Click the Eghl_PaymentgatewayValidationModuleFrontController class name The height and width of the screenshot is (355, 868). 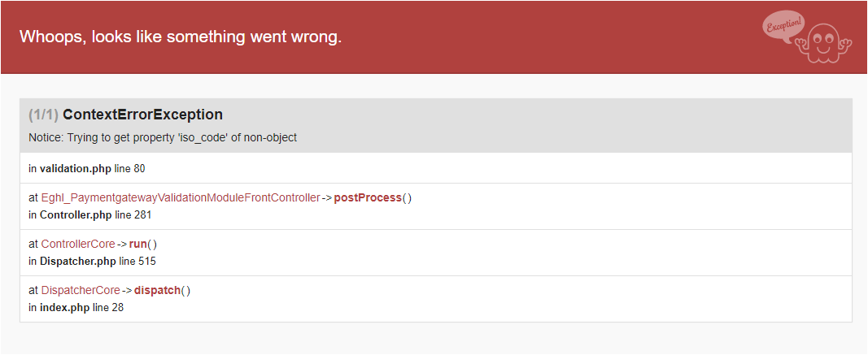tap(180, 198)
